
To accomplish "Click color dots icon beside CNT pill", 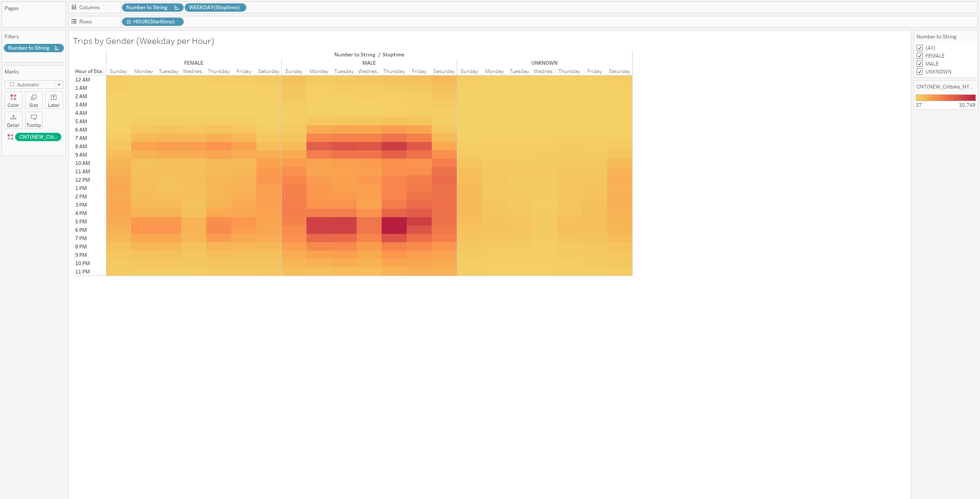I will [10, 137].
